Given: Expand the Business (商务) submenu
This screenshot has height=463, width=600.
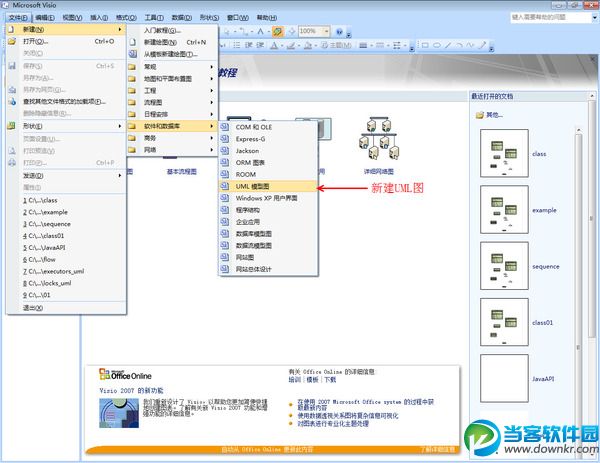Looking at the screenshot, I should [173, 138].
